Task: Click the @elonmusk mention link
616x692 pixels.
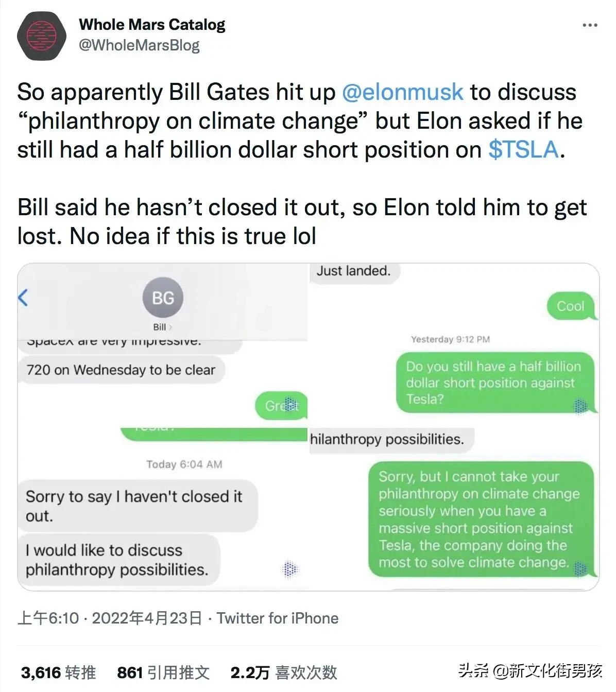Action: (x=402, y=92)
